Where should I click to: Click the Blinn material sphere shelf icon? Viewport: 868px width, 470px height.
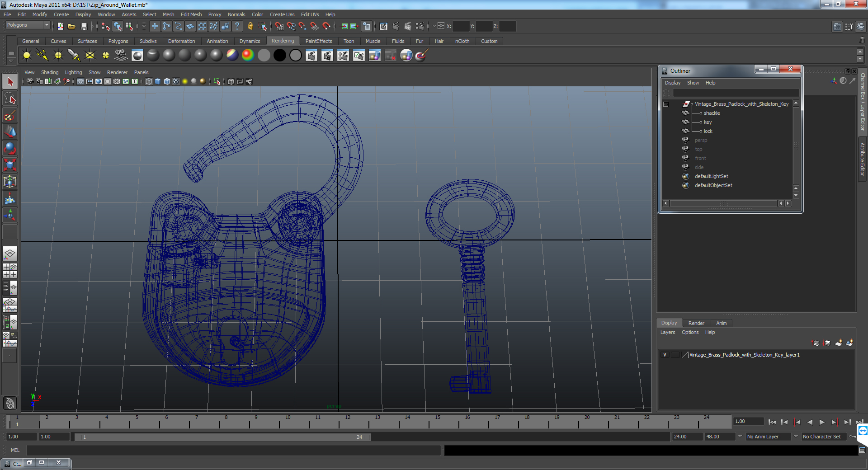(x=169, y=56)
